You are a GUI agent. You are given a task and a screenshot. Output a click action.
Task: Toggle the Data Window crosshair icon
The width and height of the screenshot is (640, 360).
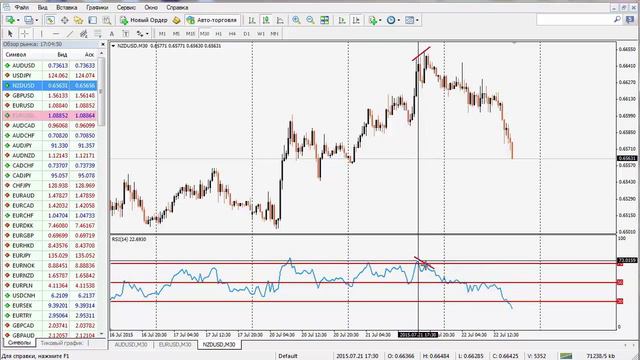pyautogui.click(x=64, y=20)
